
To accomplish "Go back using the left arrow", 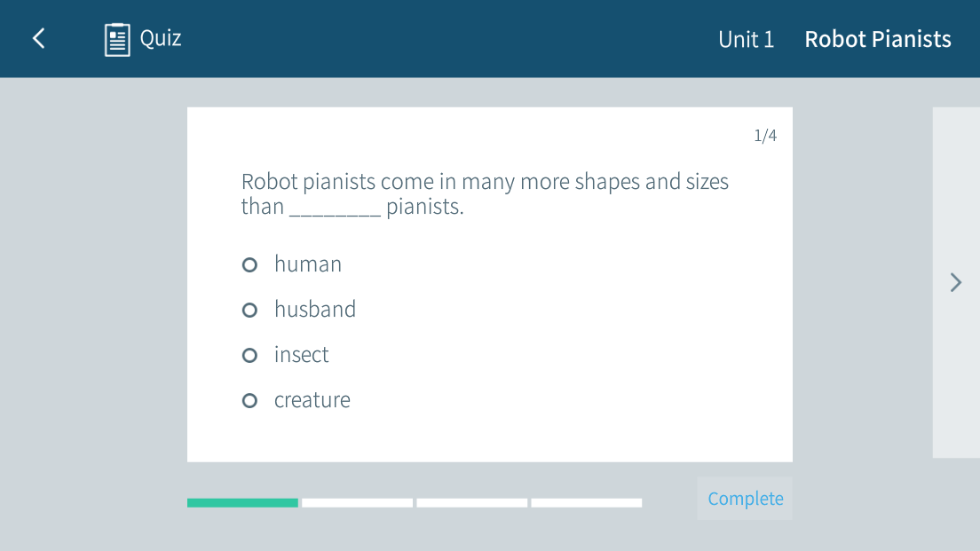I will [38, 38].
